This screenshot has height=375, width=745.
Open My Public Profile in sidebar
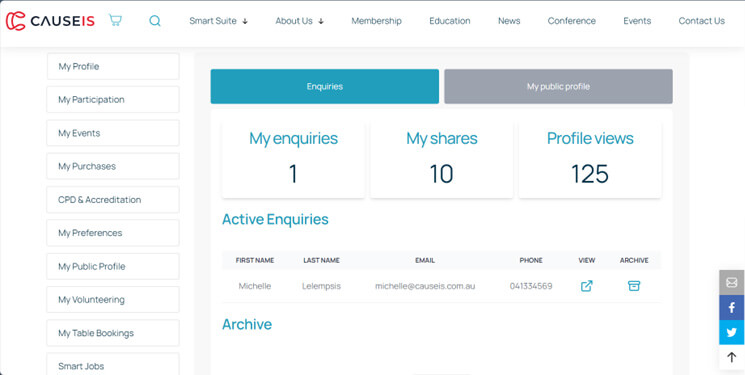click(x=113, y=266)
